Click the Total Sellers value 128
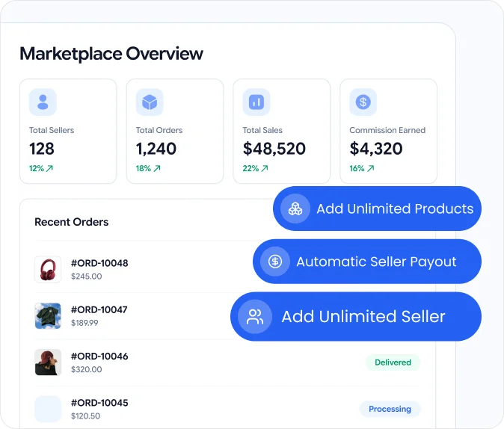504x429 pixels. coord(42,149)
